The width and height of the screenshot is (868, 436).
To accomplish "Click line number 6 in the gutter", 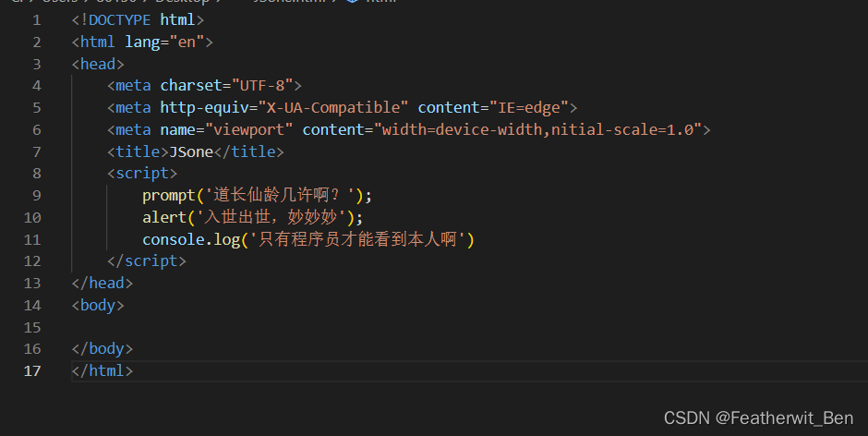I will point(37,130).
